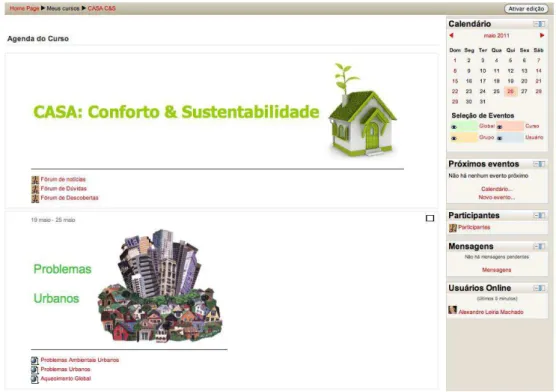Select day 31 in the calendar
The height and width of the screenshot is (392, 556).
pos(483,102)
